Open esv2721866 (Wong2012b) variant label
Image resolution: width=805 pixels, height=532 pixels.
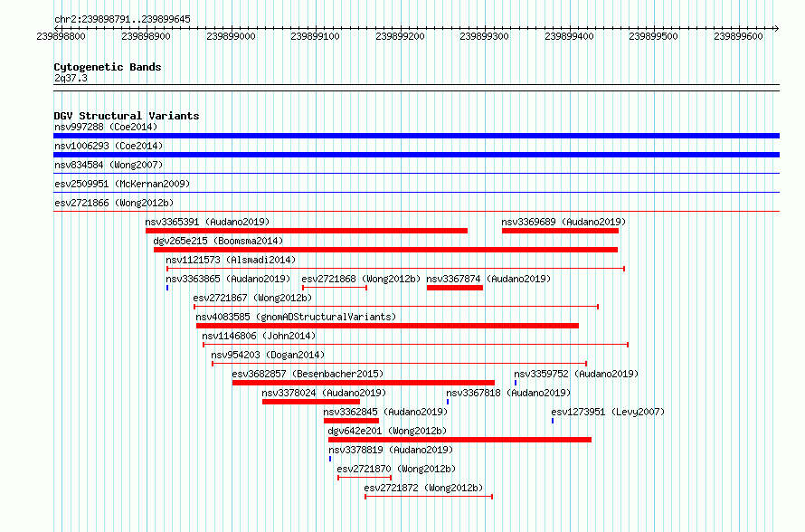point(114,203)
